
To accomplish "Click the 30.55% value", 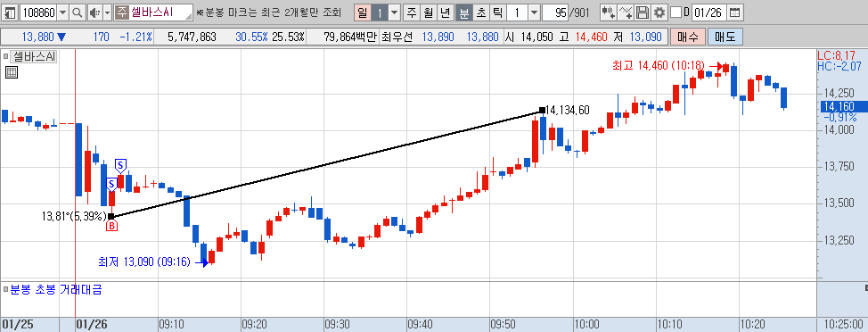I will 251,37.
